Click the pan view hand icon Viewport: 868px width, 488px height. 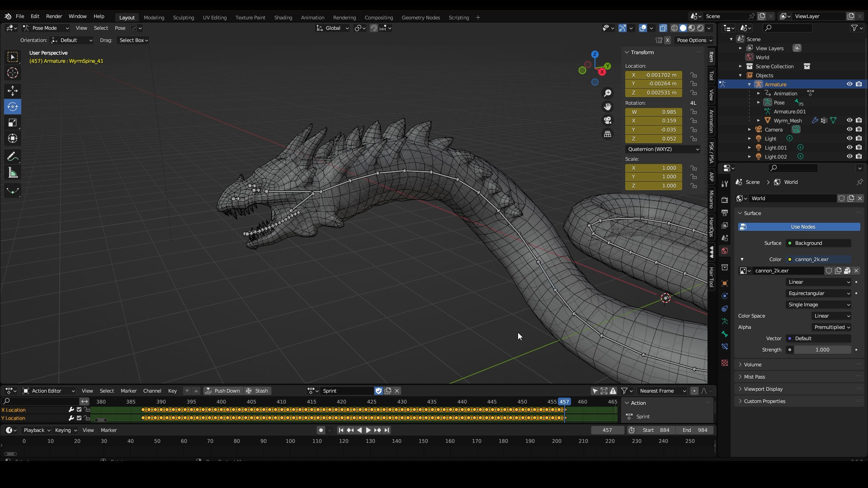[x=608, y=107]
